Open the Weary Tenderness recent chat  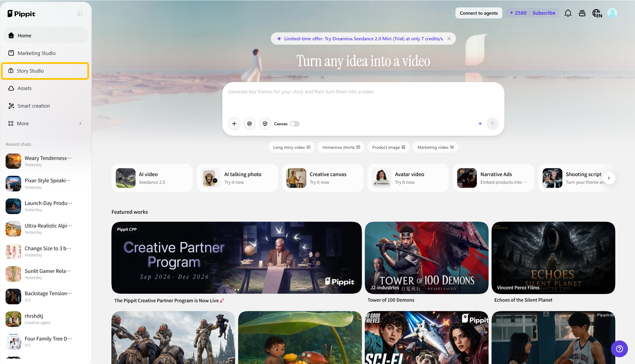click(46, 161)
